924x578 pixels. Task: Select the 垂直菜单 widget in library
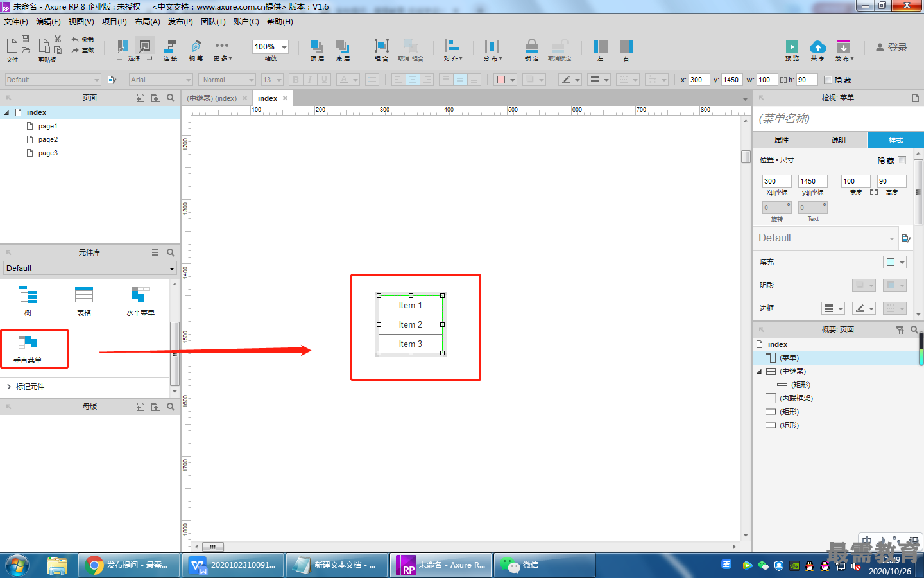pyautogui.click(x=28, y=349)
